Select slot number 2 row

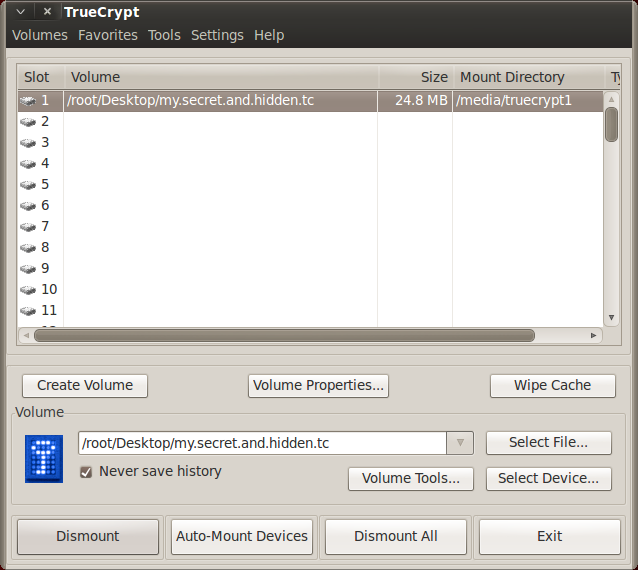pos(310,122)
